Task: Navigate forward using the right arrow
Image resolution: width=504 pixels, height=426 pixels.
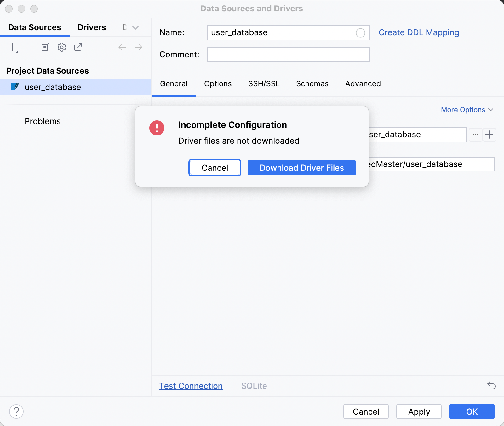Action: coord(139,47)
